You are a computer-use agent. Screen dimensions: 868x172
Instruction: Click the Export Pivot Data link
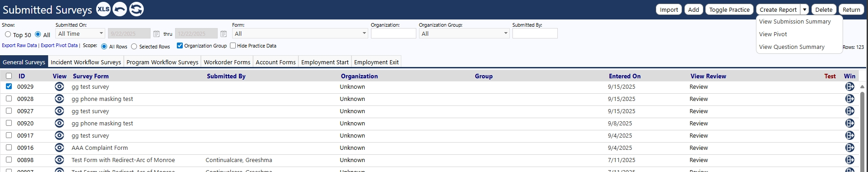tap(59, 45)
